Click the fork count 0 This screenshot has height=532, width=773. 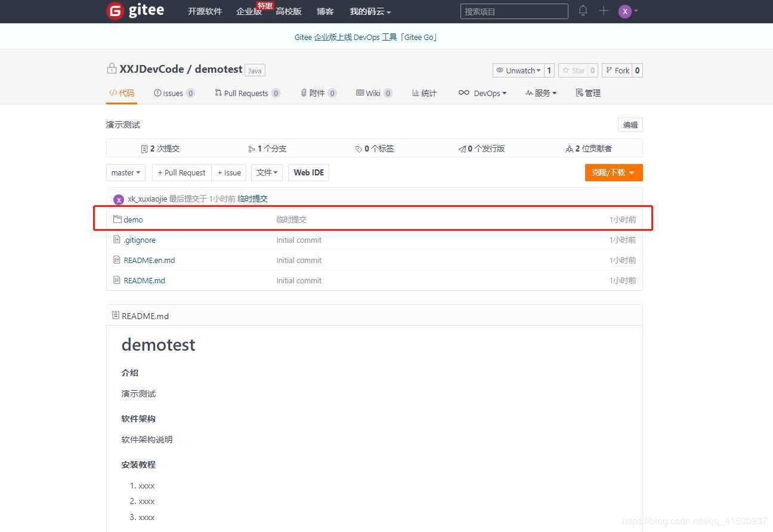637,70
